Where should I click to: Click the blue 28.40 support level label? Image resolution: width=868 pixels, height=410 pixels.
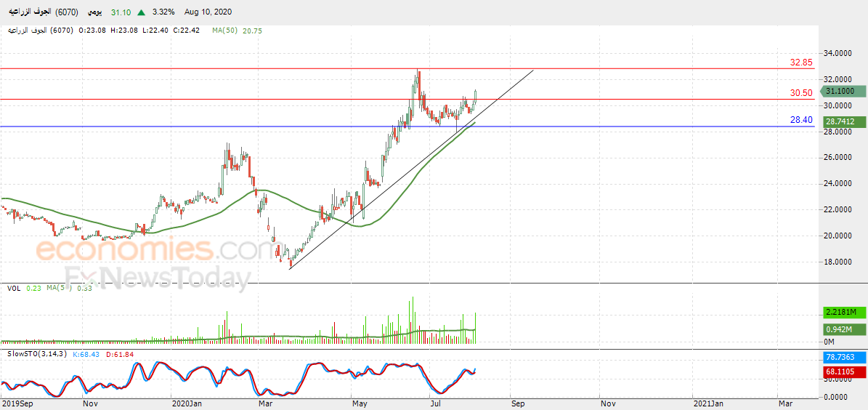click(801, 119)
